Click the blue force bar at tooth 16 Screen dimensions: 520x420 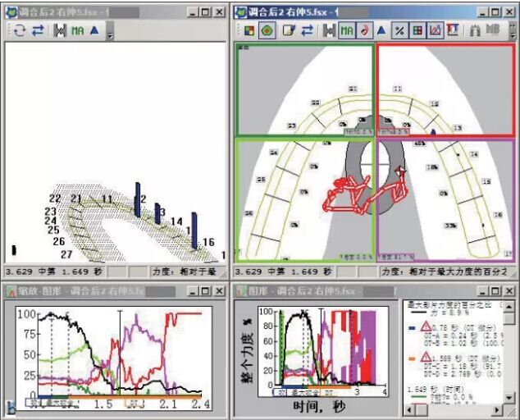[x=194, y=231]
